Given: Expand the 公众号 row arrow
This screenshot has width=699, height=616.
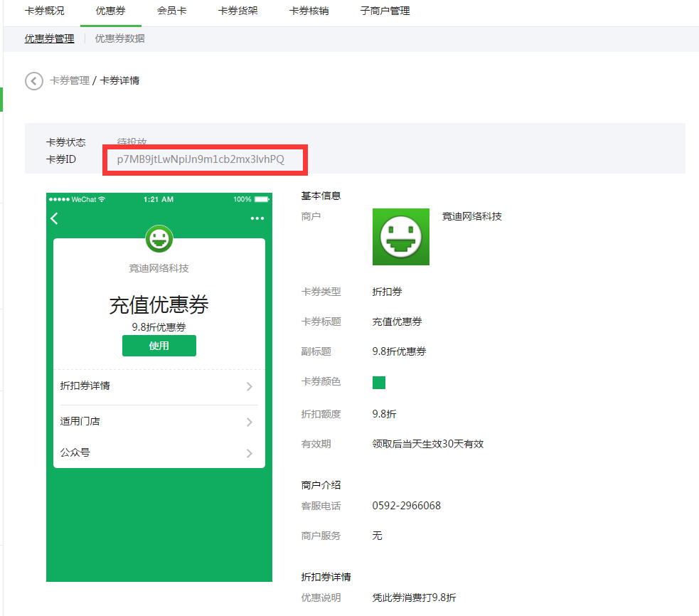Looking at the screenshot, I should [249, 453].
